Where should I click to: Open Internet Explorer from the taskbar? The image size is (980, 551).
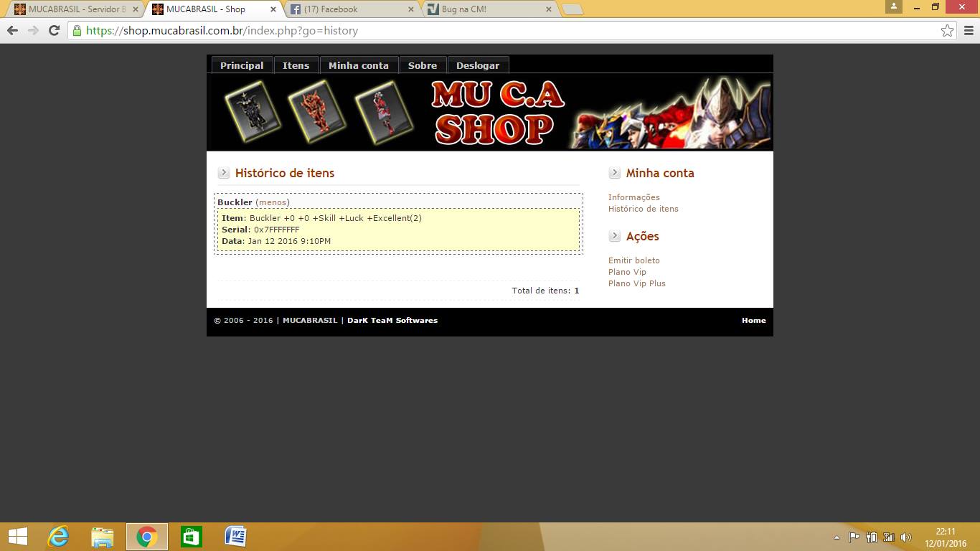point(58,537)
